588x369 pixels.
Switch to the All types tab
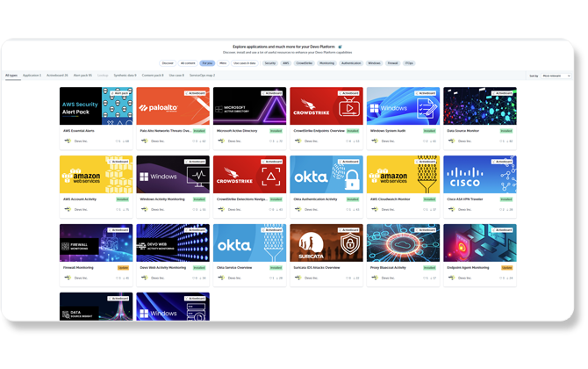[11, 76]
